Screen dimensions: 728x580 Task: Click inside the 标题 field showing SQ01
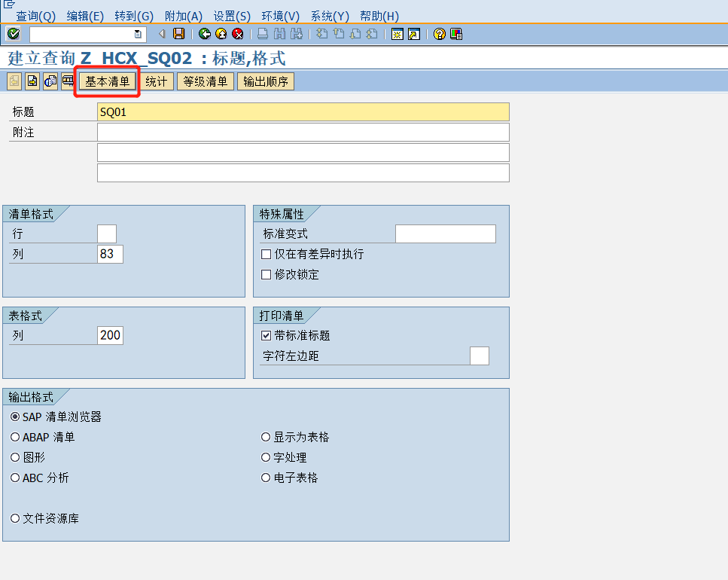pyautogui.click(x=226, y=111)
